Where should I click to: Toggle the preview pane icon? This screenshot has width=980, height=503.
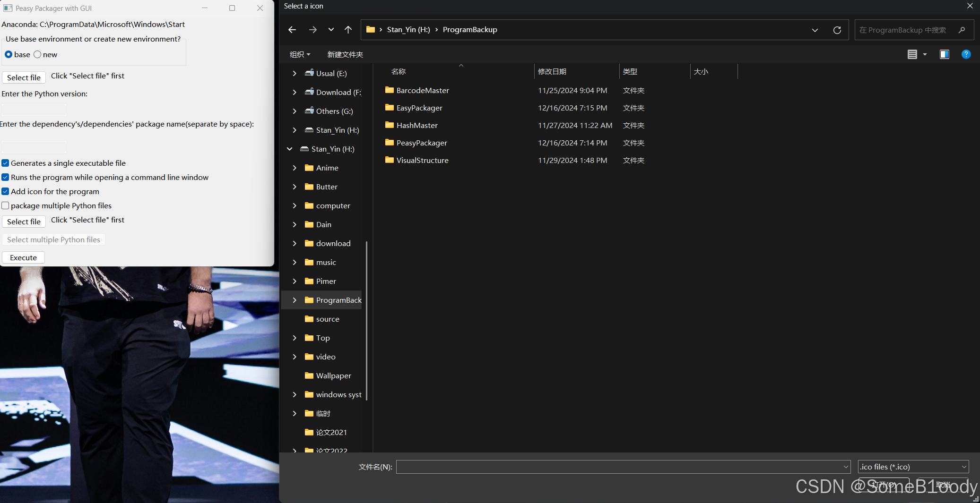(944, 54)
